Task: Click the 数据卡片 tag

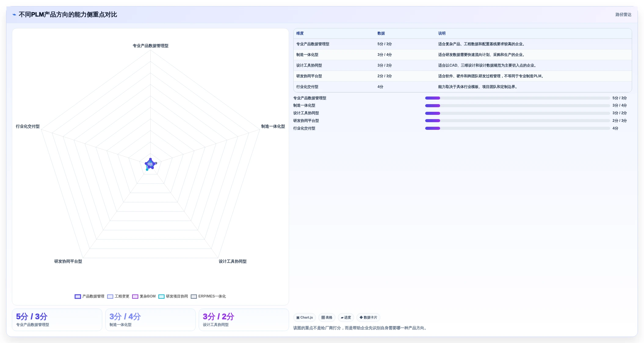Action: pyautogui.click(x=368, y=317)
